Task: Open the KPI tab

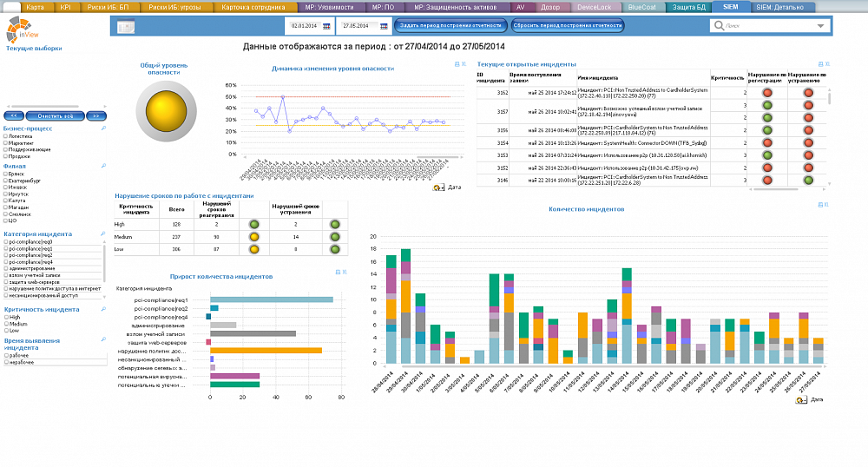Action: coord(65,7)
